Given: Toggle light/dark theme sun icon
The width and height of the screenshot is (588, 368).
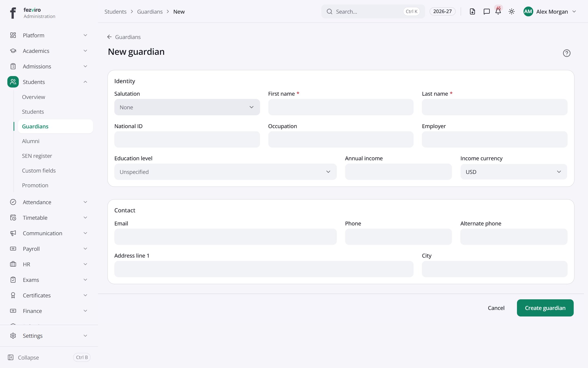Looking at the screenshot, I should [512, 11].
